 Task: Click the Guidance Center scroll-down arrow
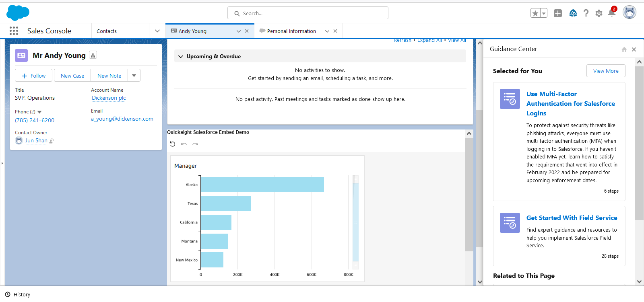pos(639,281)
